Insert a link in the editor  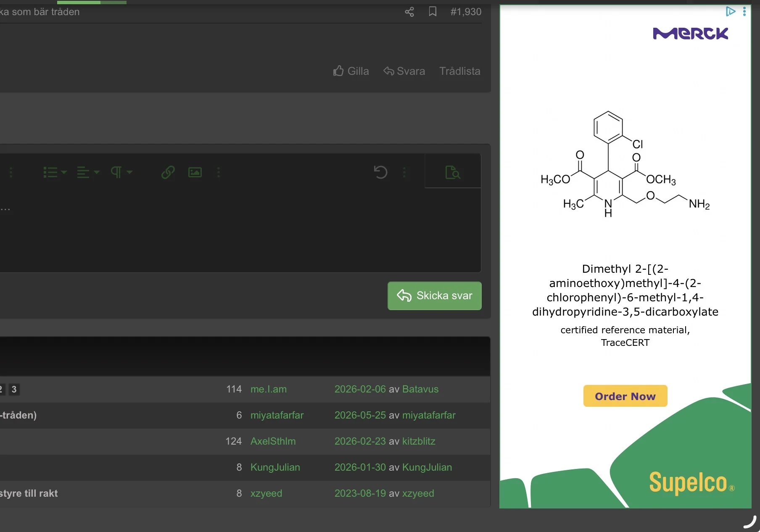point(168,172)
